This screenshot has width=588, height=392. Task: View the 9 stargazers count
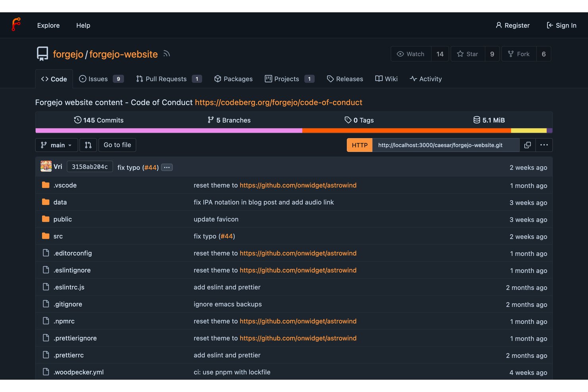[x=492, y=54]
